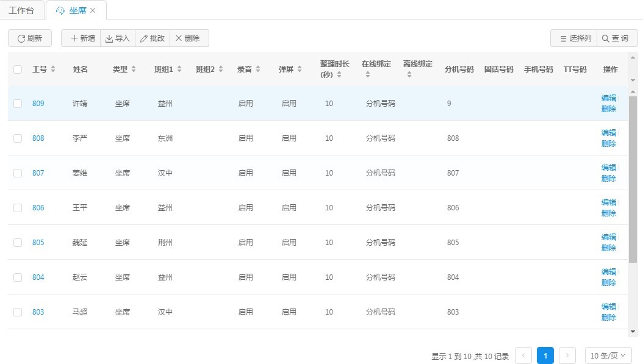The height and width of the screenshot is (364, 643).
Task: Select the checkbox for row 805
Action: tap(18, 243)
